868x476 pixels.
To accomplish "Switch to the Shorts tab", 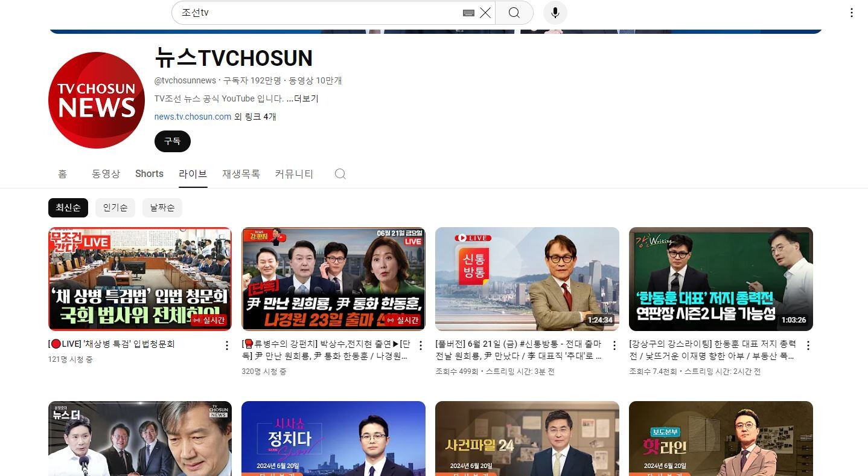I will [x=149, y=174].
